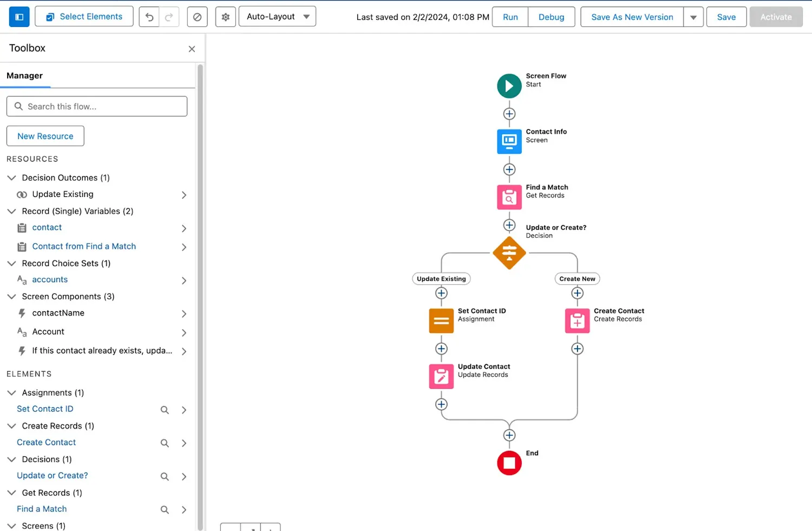This screenshot has height=531, width=812.
Task: Open the Create Contact element link
Action: pos(46,442)
